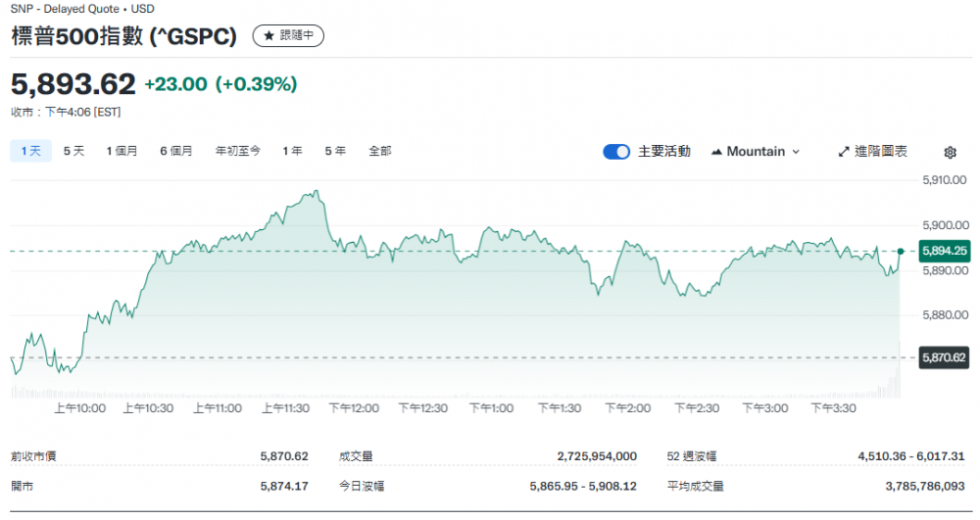Select the 1天 time range tab
The image size is (980, 520).
pyautogui.click(x=29, y=151)
